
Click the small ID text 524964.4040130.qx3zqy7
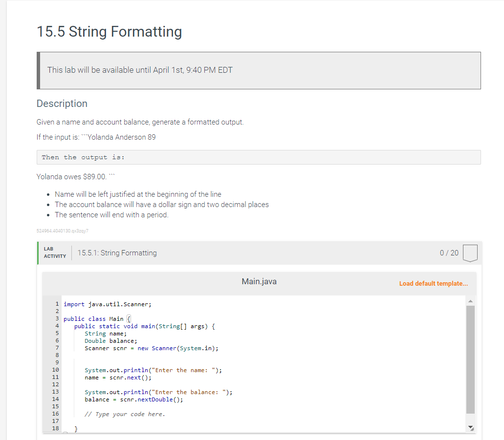[63, 231]
